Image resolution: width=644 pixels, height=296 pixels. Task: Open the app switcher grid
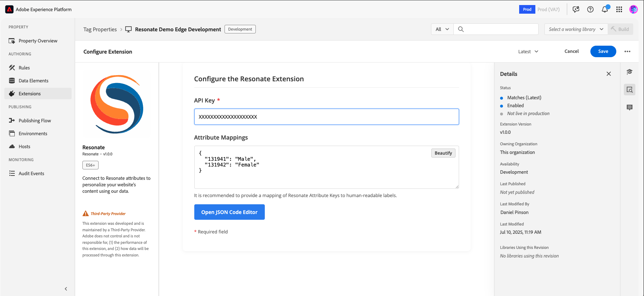pos(619,9)
